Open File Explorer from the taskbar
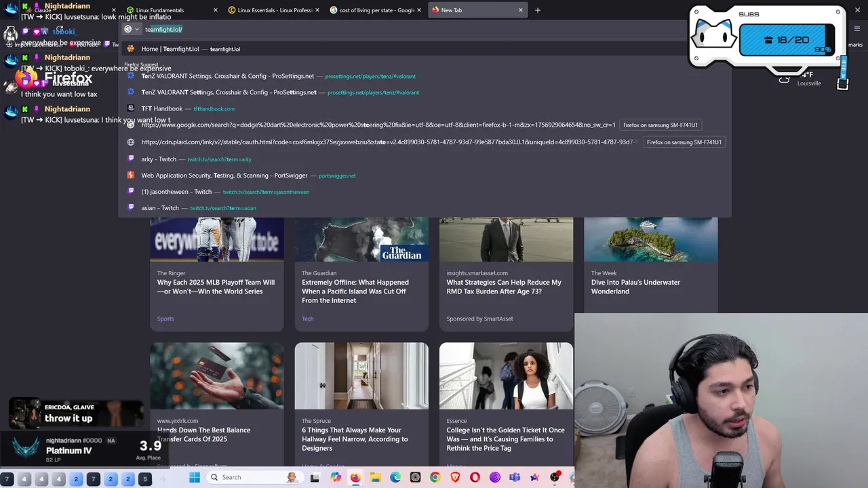The height and width of the screenshot is (488, 868). [376, 477]
